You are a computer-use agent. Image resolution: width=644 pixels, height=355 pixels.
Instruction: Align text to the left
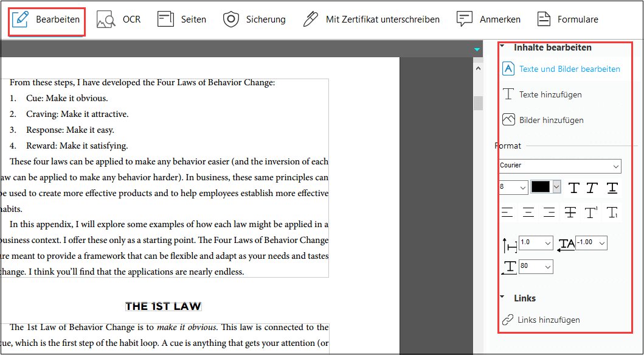507,213
